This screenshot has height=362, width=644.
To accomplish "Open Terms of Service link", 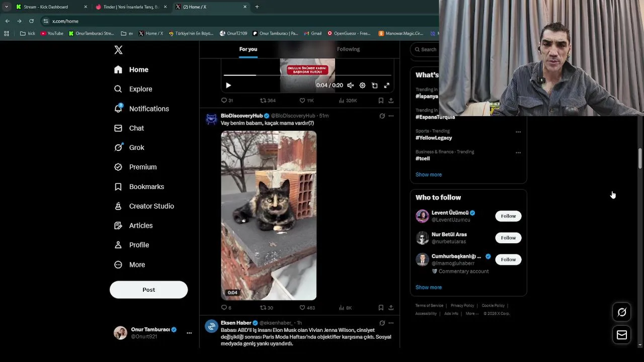I will pos(429,306).
